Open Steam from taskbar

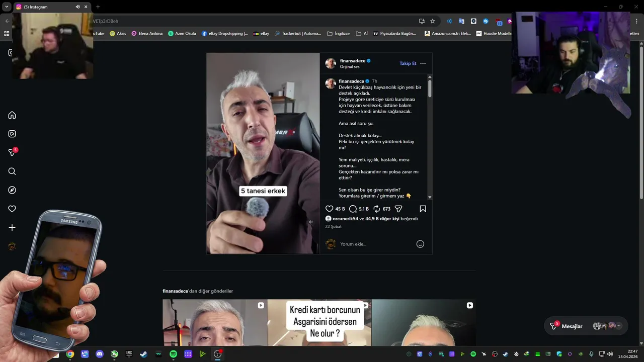pos(144,354)
